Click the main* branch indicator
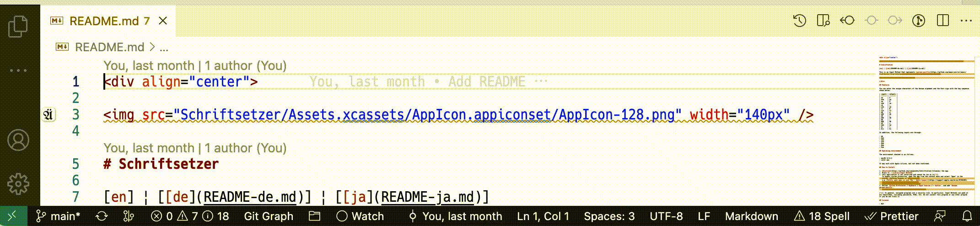This screenshot has height=226, width=980. pos(58,216)
